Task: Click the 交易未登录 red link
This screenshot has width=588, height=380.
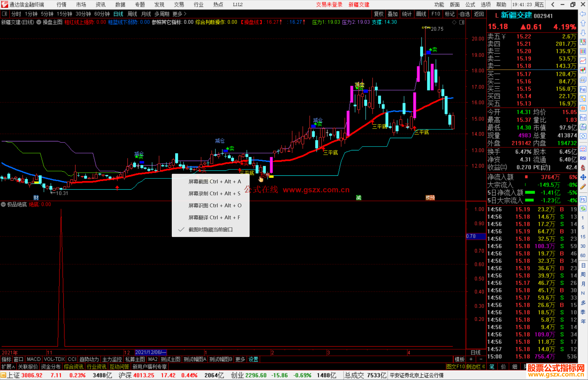Action: pyautogui.click(x=329, y=5)
